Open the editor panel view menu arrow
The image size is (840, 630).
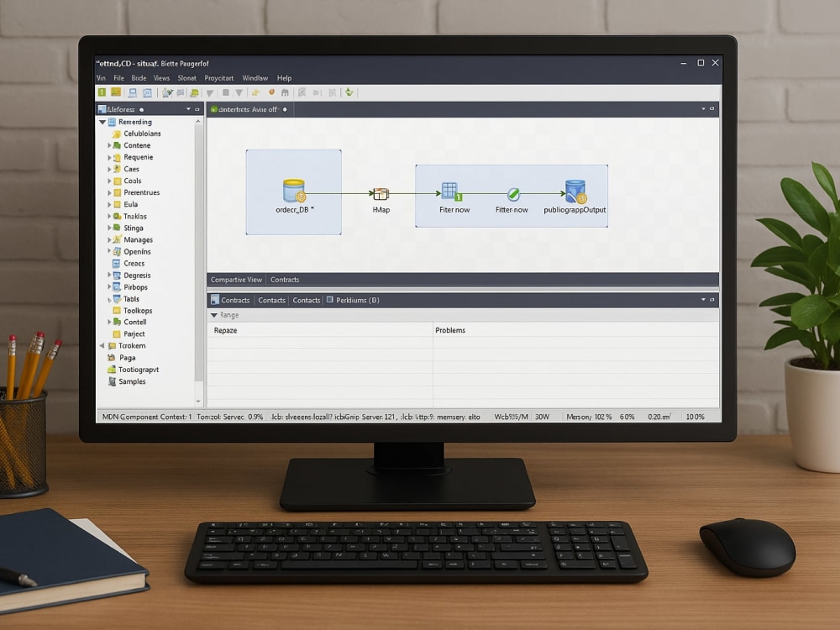tap(703, 108)
